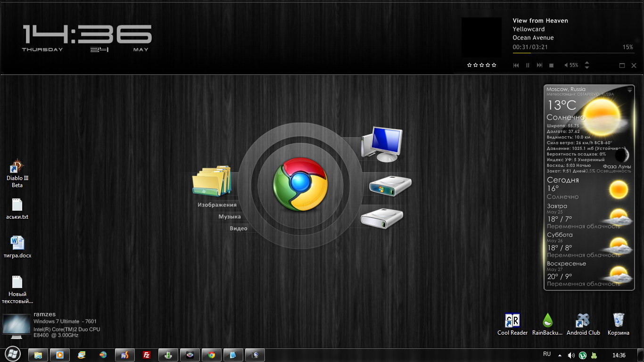644x362 pixels.
Task: Launch Cool Reader from the desktop
Action: [x=512, y=321]
